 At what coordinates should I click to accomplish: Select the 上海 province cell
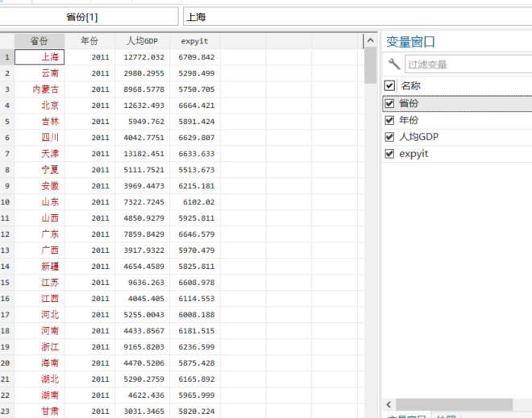39,57
